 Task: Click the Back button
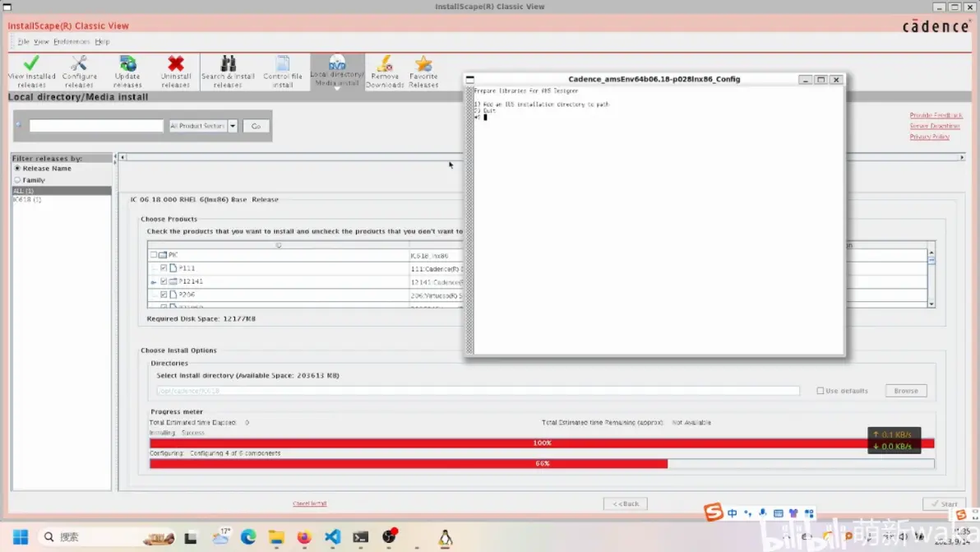tap(625, 503)
